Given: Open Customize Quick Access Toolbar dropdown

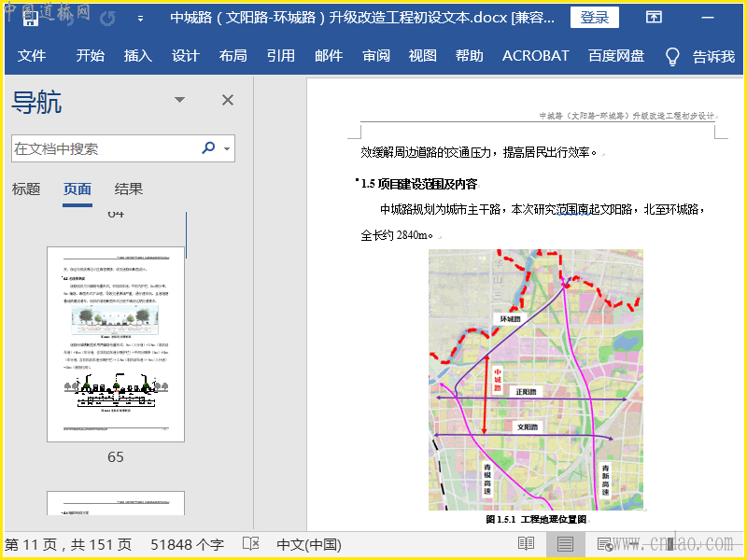Looking at the screenshot, I should [x=141, y=19].
